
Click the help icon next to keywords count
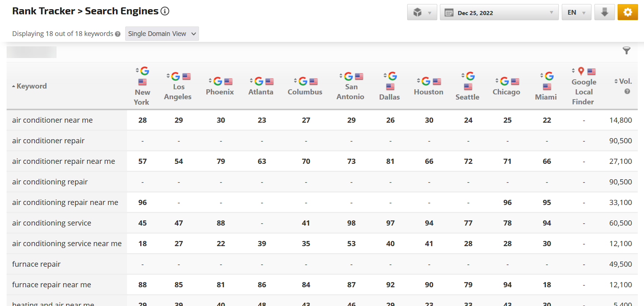(x=117, y=34)
